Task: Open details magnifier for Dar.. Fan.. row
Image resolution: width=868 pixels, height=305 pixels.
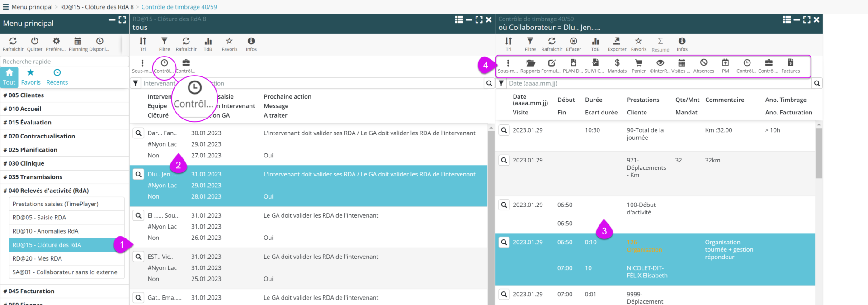Action: 138,133
